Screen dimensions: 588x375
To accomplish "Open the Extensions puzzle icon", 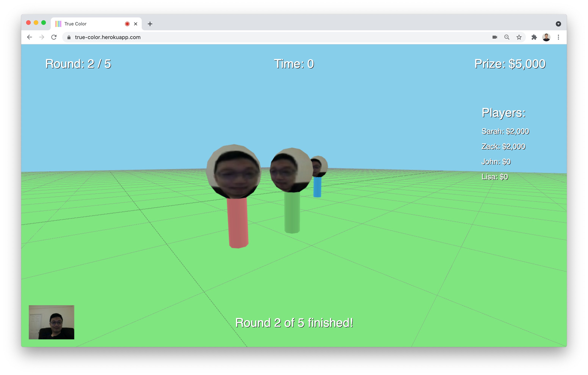I will (x=534, y=37).
